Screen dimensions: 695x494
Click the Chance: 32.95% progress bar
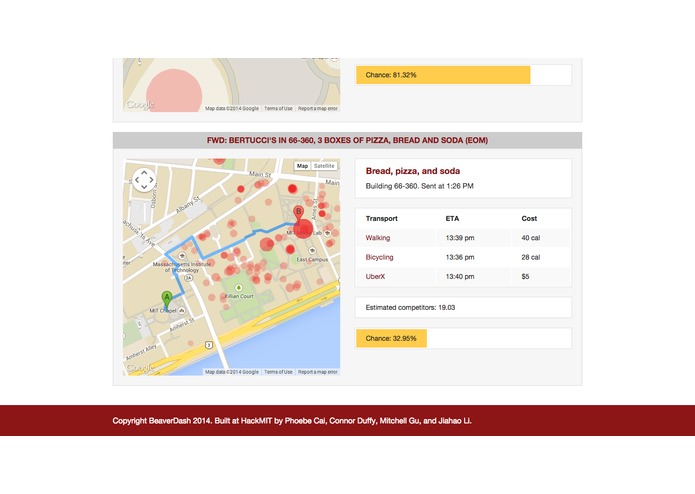coord(463,338)
